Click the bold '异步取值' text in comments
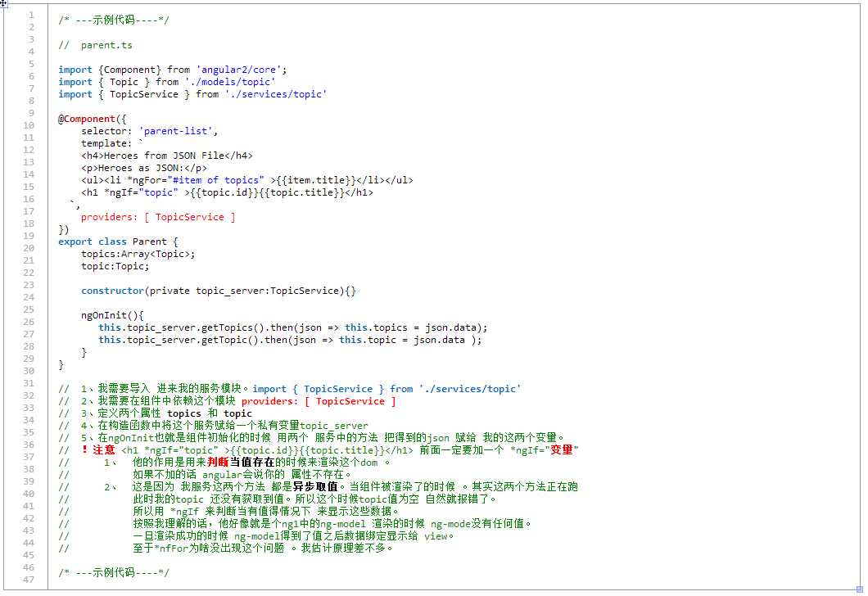 tap(315, 487)
